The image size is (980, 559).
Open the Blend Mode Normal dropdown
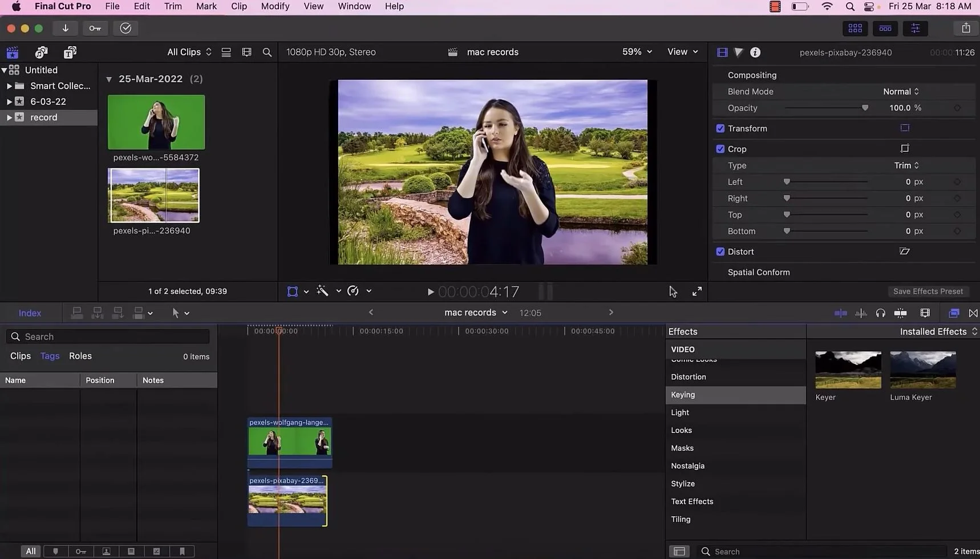pyautogui.click(x=901, y=91)
